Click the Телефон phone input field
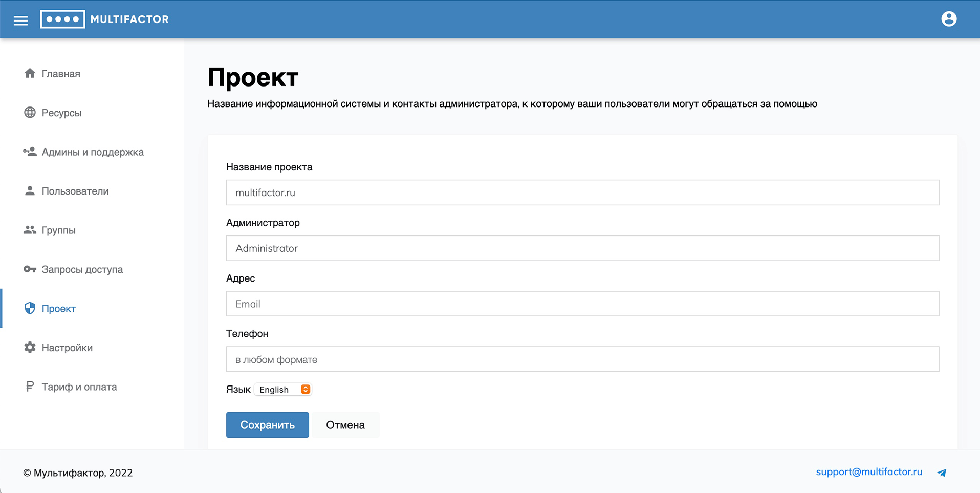The width and height of the screenshot is (980, 493). coord(582,359)
